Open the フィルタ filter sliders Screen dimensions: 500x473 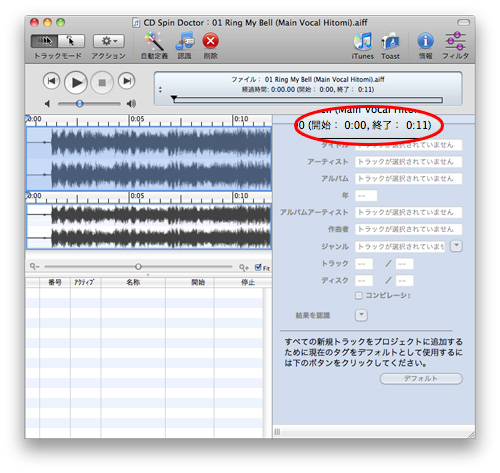coord(455,41)
